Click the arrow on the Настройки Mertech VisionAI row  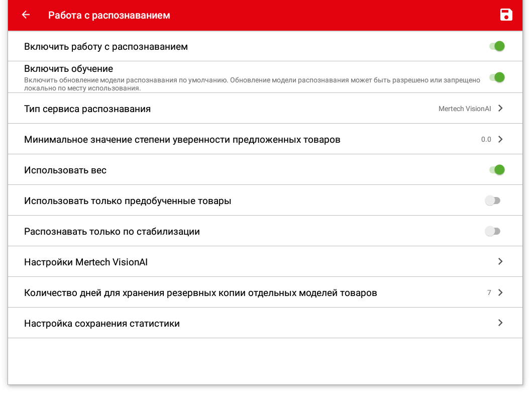[500, 261]
